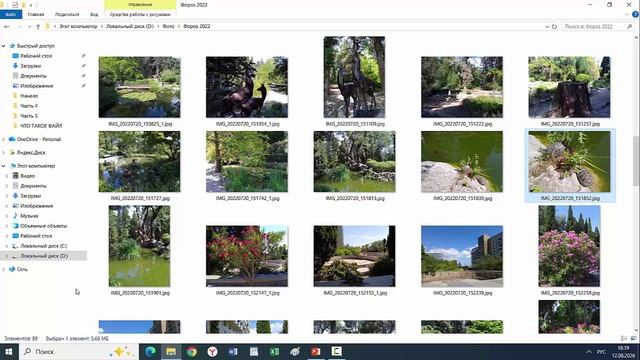Image resolution: width=640 pixels, height=360 pixels.
Task: Click file name IMG_20220720_151901.jpg
Action: [x=140, y=293]
